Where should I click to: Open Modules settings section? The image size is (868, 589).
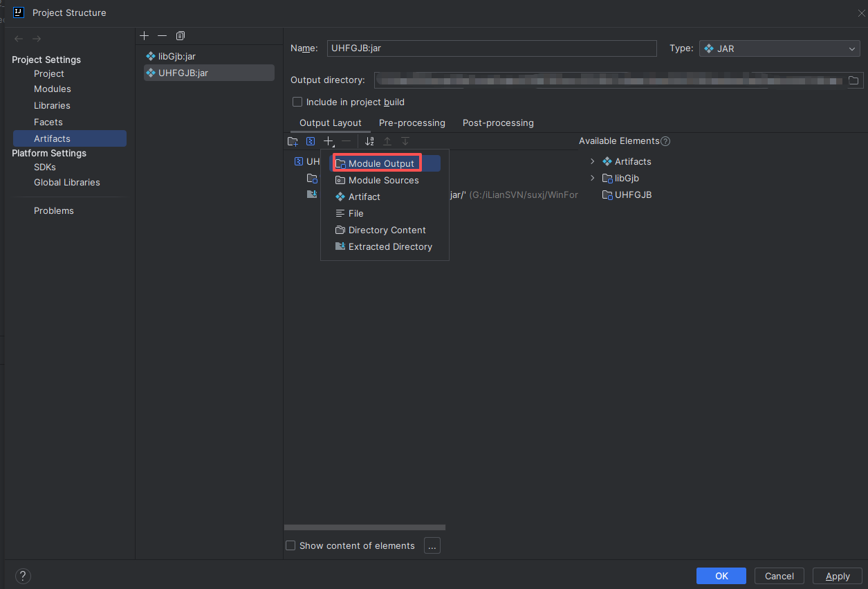(53, 89)
